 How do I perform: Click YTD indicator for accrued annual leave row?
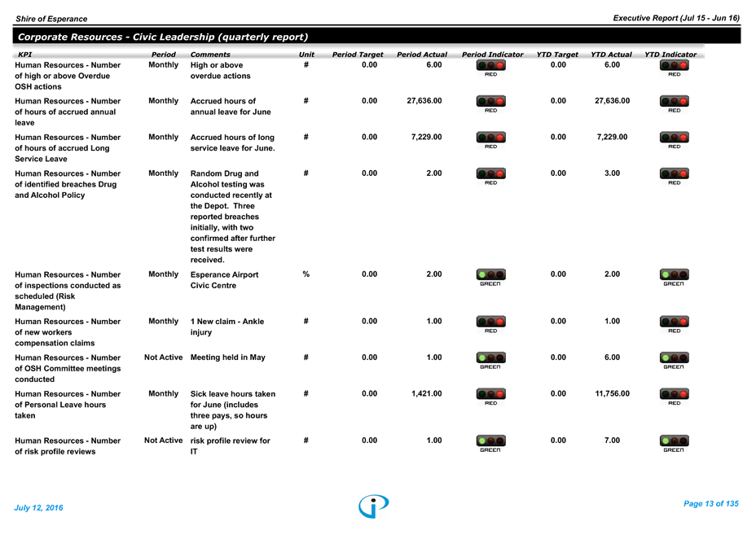coord(674,104)
